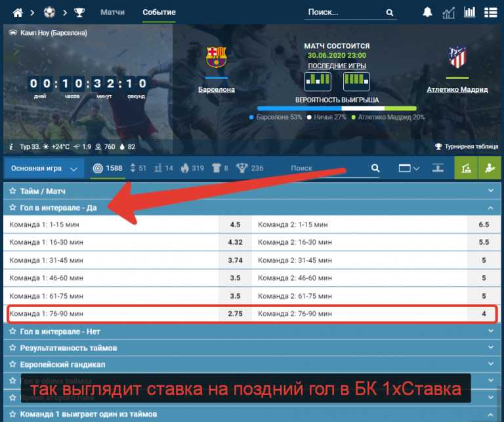Favorite the Гол в интервале - Да star

12,207
